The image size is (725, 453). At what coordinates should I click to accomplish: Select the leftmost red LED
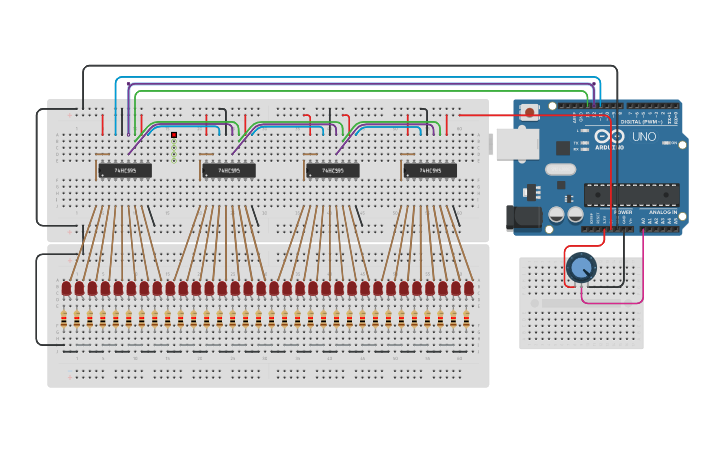(67, 288)
